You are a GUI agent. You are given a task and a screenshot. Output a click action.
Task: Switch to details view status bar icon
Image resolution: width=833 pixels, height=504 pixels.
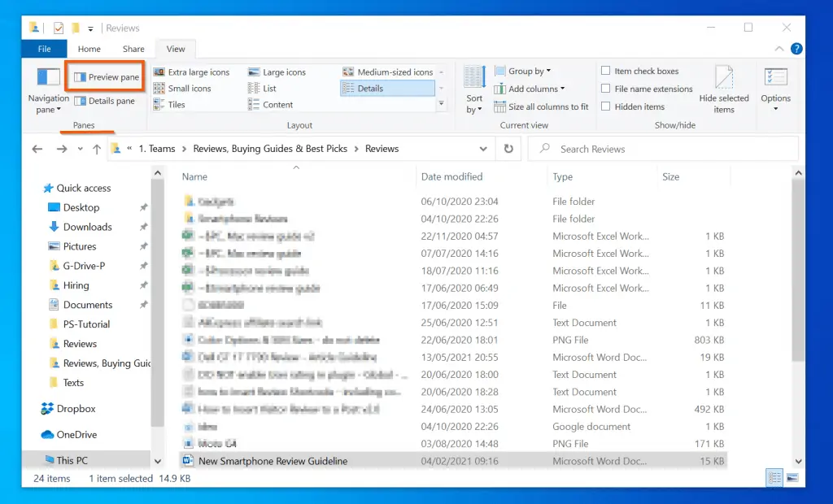click(775, 478)
